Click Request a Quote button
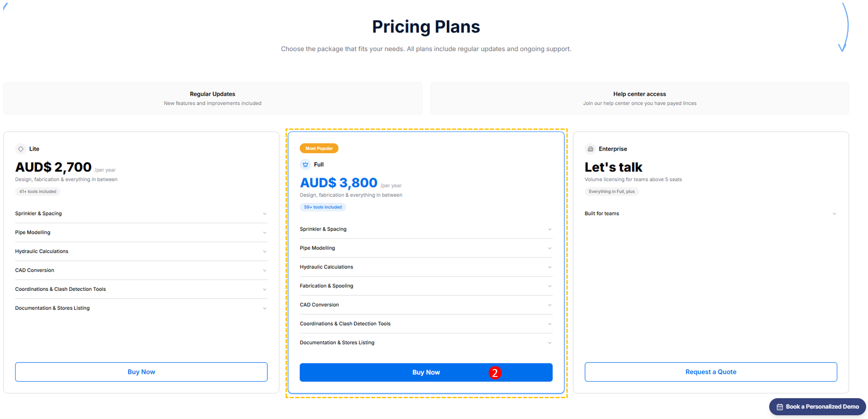The image size is (868, 419). click(710, 372)
